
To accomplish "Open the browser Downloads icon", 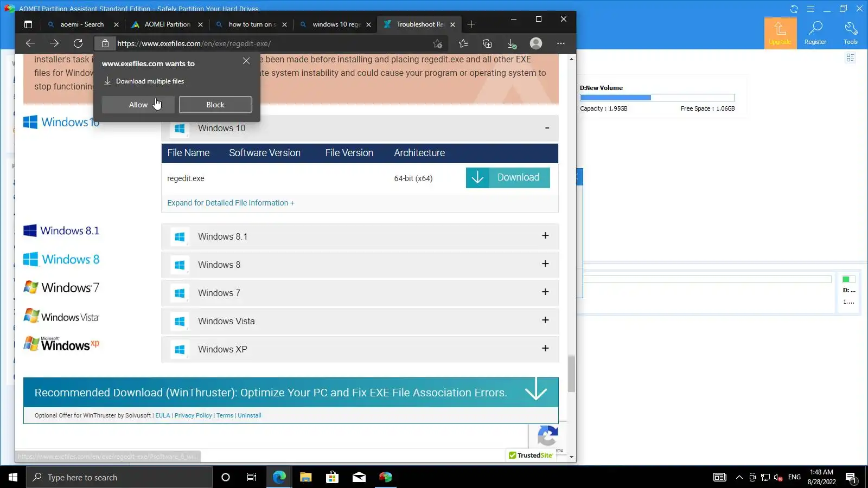I will pos(512,43).
